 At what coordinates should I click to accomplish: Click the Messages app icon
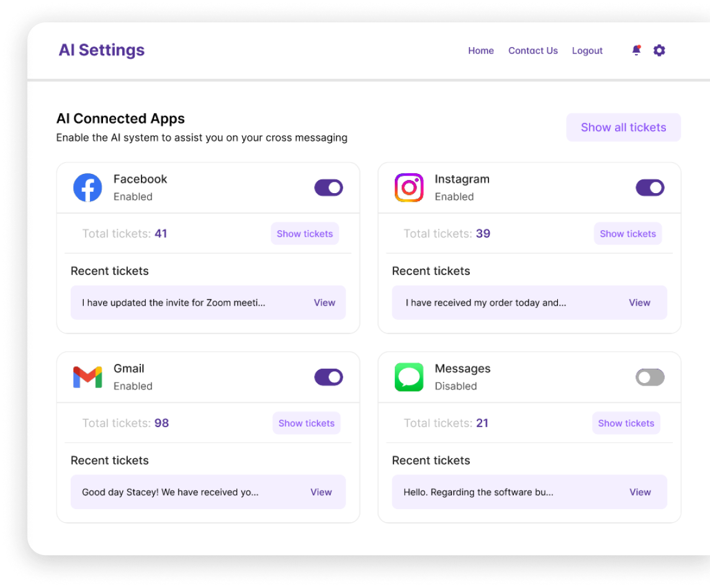point(409,377)
